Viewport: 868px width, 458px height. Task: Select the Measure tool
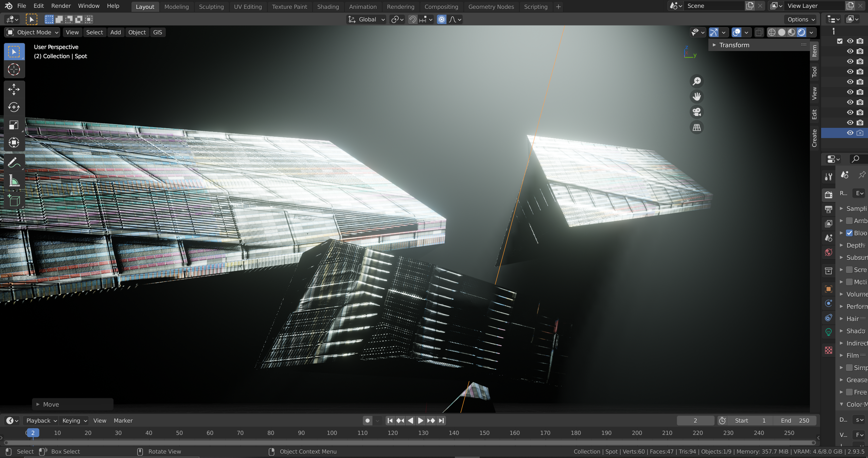(14, 181)
